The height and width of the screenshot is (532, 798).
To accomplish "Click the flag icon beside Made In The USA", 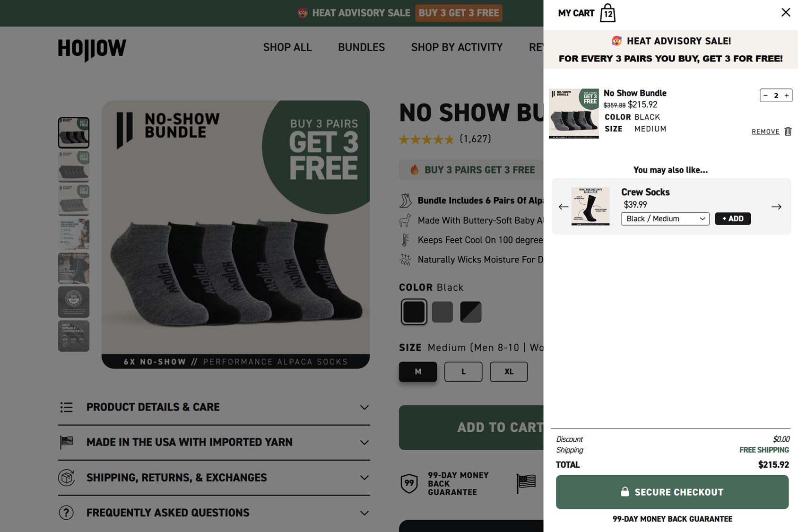I will (67, 442).
